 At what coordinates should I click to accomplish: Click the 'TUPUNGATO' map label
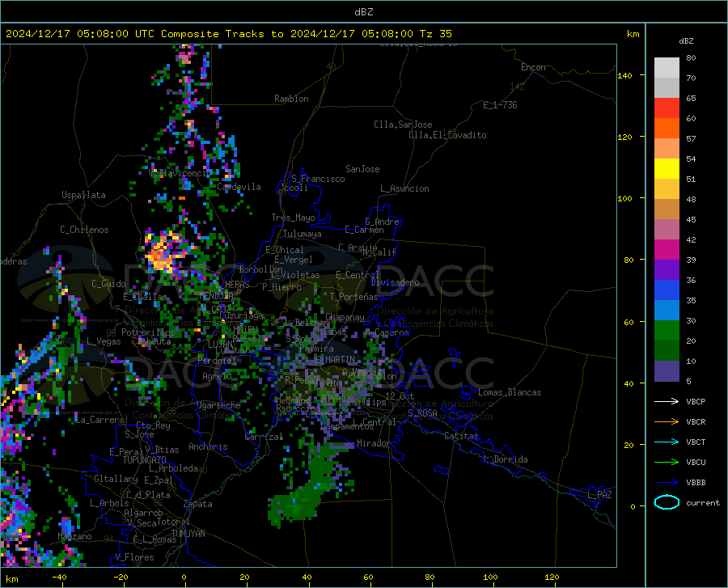145,460
